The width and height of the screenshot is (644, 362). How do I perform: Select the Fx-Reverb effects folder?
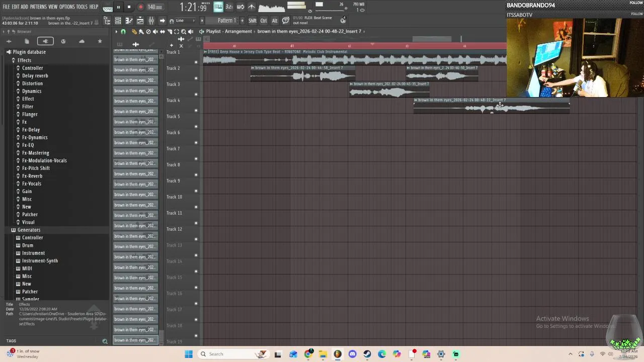click(32, 176)
